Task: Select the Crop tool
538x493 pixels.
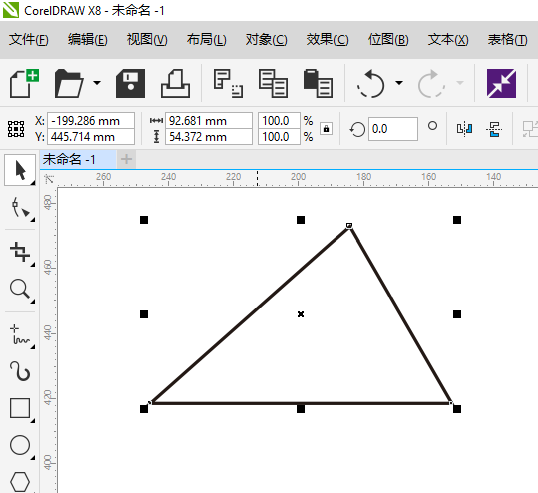Action: pyautogui.click(x=20, y=252)
